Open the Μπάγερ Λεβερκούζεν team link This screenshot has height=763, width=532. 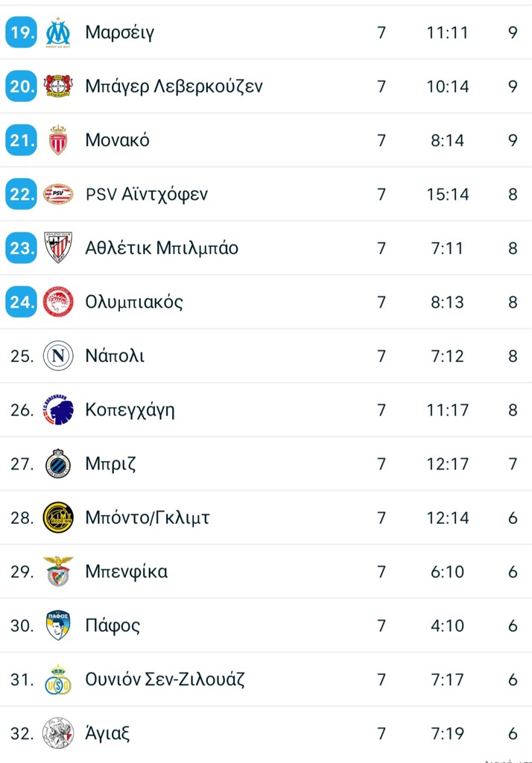[x=174, y=86]
